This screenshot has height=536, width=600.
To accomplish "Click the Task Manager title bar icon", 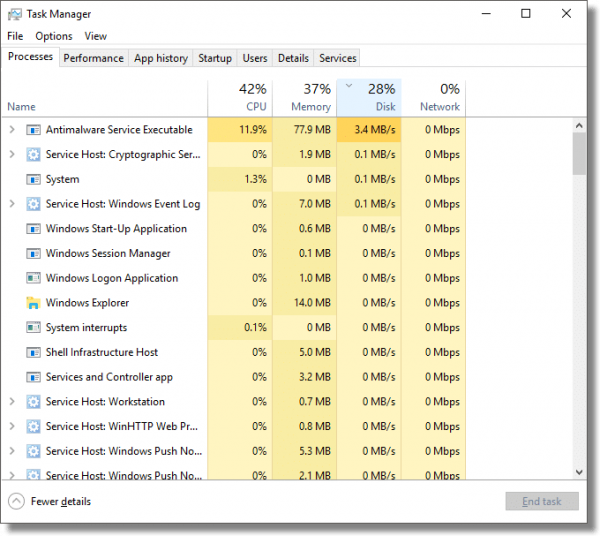I will click(x=15, y=15).
